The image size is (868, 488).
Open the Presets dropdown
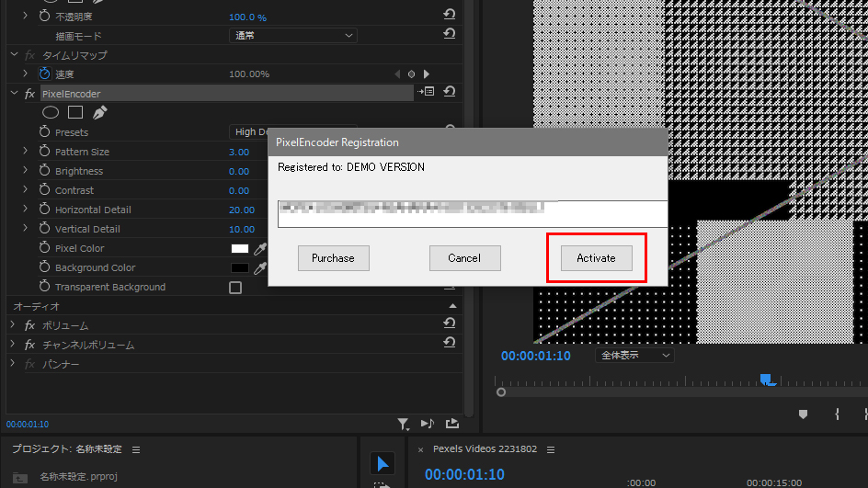pos(249,131)
